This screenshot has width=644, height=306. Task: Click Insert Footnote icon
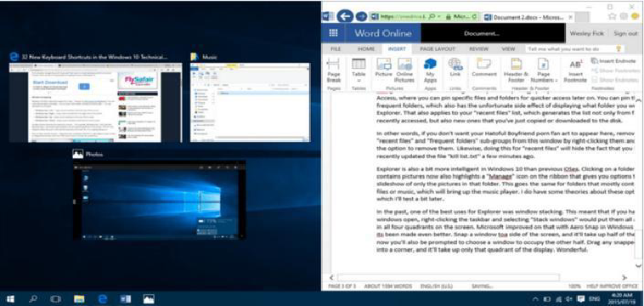[575, 71]
